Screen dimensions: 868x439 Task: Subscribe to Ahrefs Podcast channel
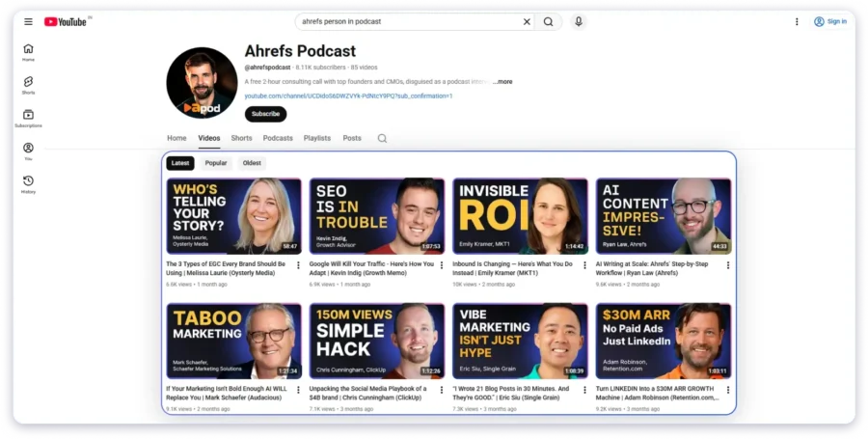265,114
